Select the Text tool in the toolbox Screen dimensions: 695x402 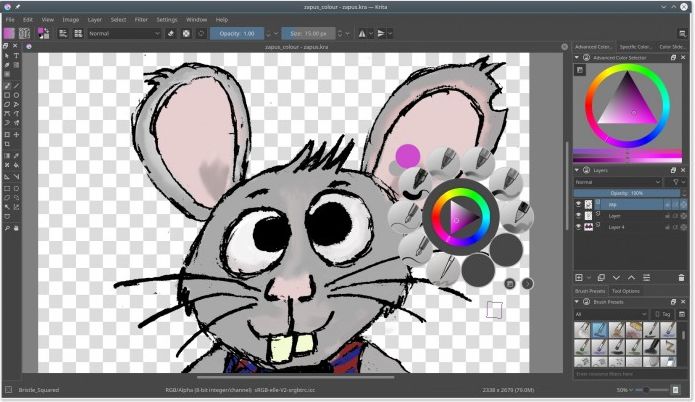pyautogui.click(x=16, y=56)
